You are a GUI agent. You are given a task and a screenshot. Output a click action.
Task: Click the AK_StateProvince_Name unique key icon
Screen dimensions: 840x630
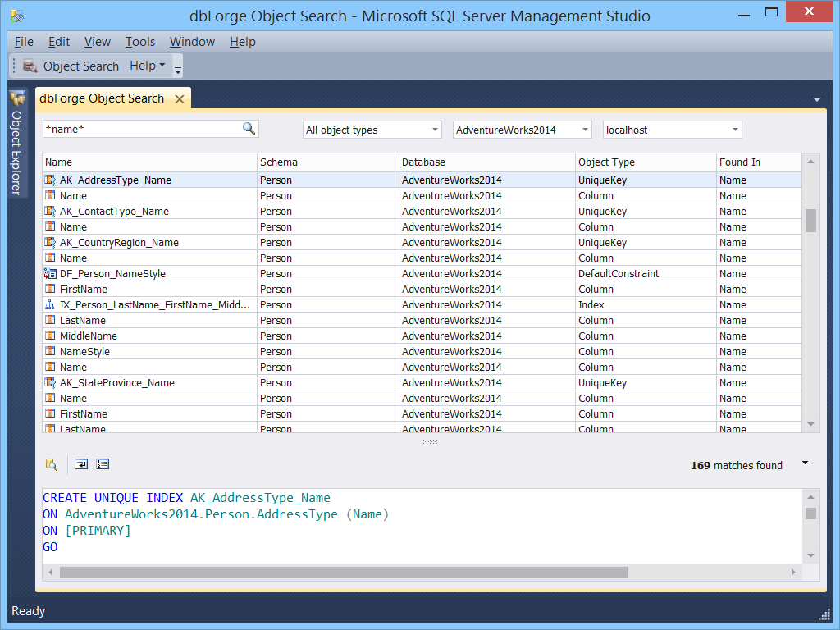[50, 383]
